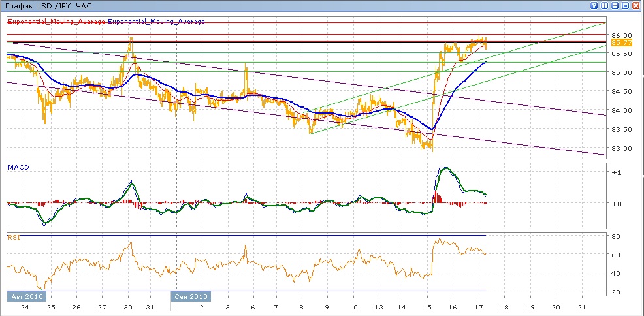Click the 86.00 price axis level

pyautogui.click(x=620, y=35)
